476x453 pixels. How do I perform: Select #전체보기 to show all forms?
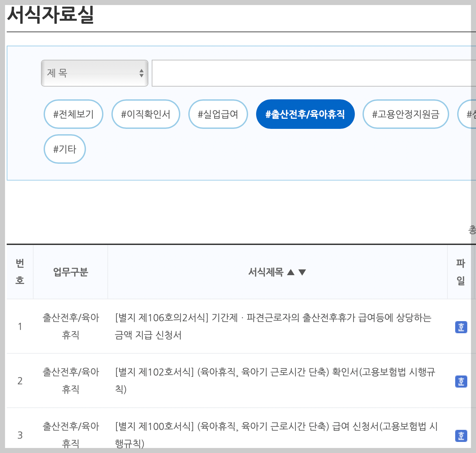tap(73, 114)
